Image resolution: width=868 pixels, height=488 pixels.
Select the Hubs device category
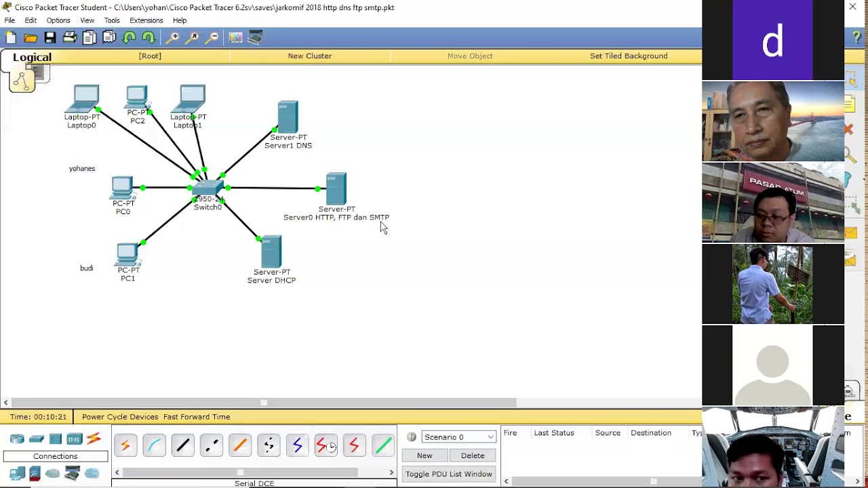(x=56, y=439)
